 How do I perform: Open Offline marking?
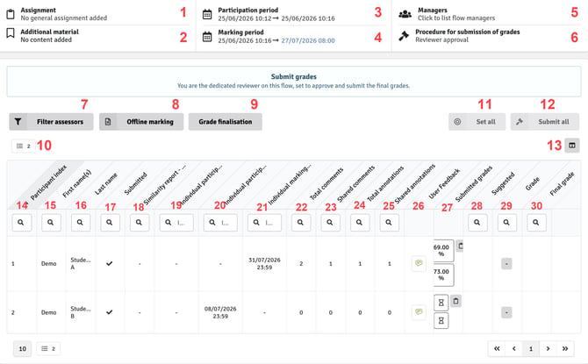point(141,122)
